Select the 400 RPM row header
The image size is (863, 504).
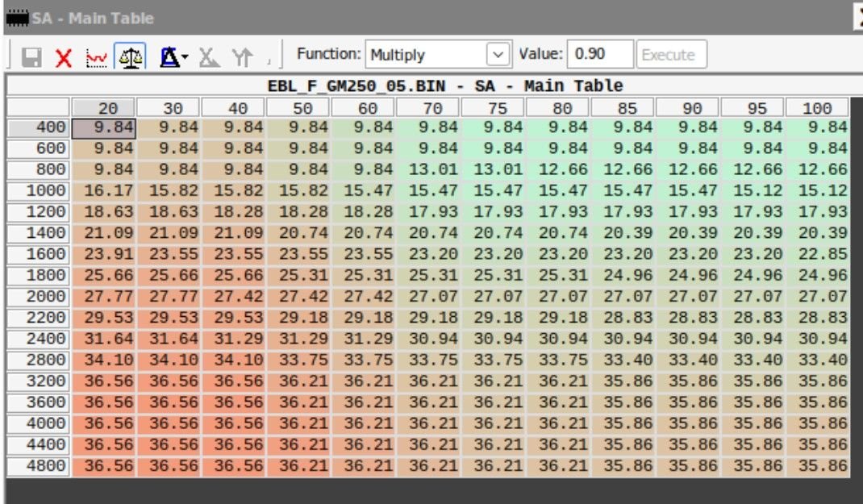click(38, 127)
